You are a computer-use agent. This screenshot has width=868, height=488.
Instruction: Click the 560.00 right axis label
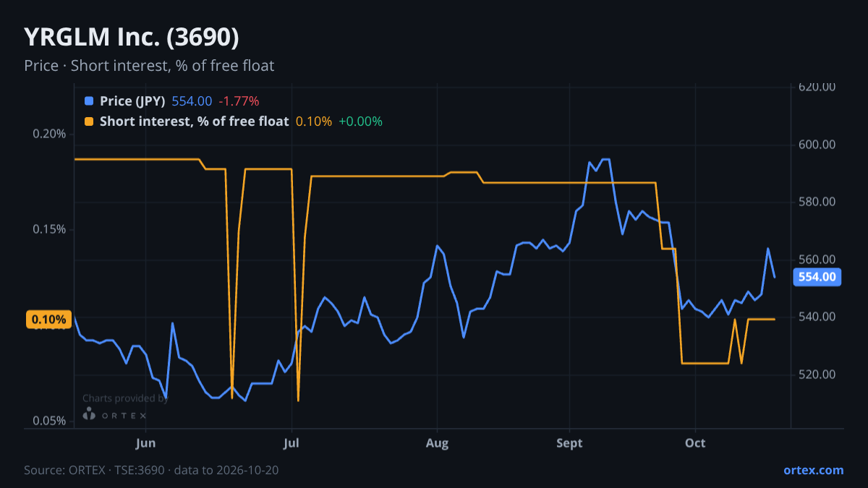coord(817,260)
